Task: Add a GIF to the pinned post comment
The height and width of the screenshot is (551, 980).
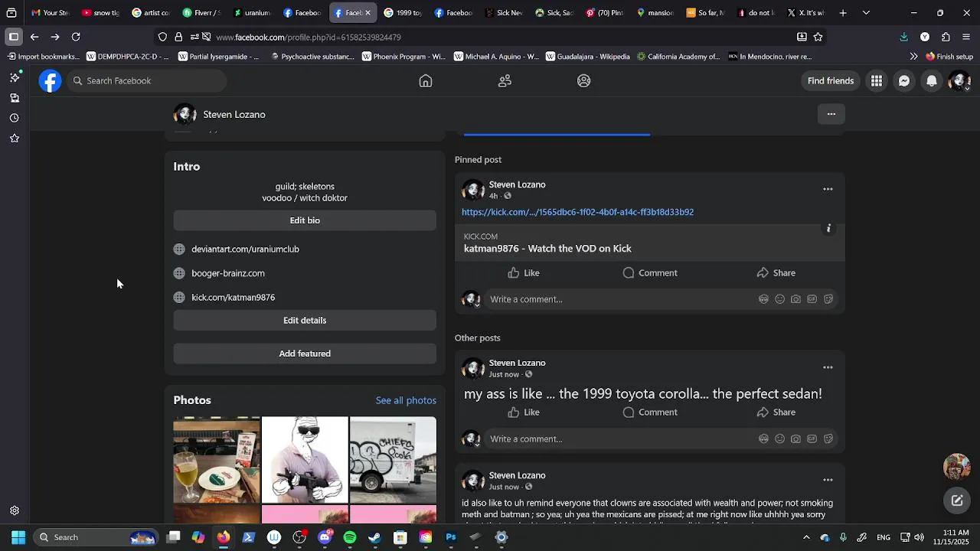Action: 812,299
